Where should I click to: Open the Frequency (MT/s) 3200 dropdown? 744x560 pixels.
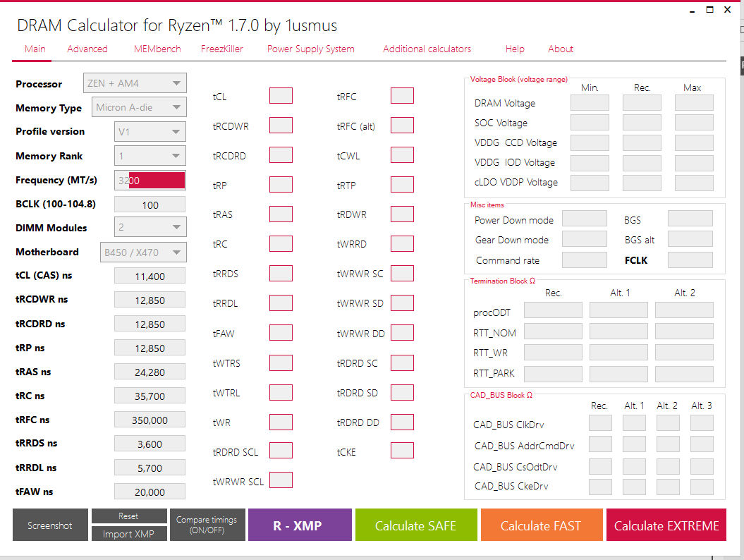click(150, 181)
